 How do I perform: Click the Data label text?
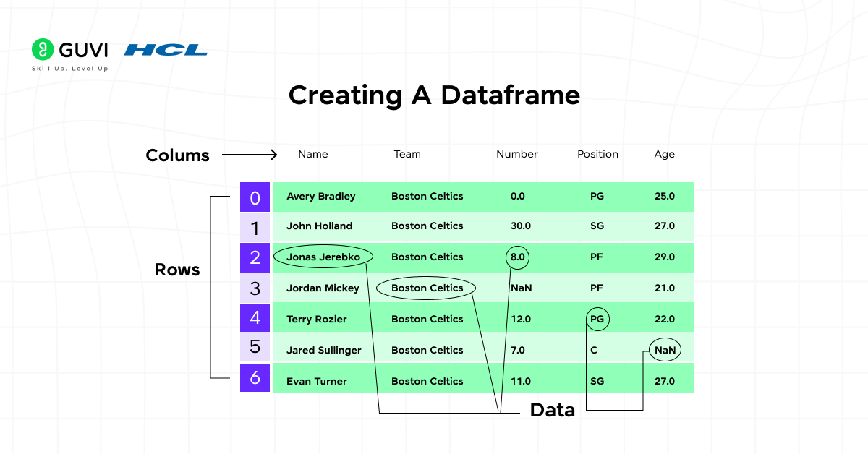553,410
